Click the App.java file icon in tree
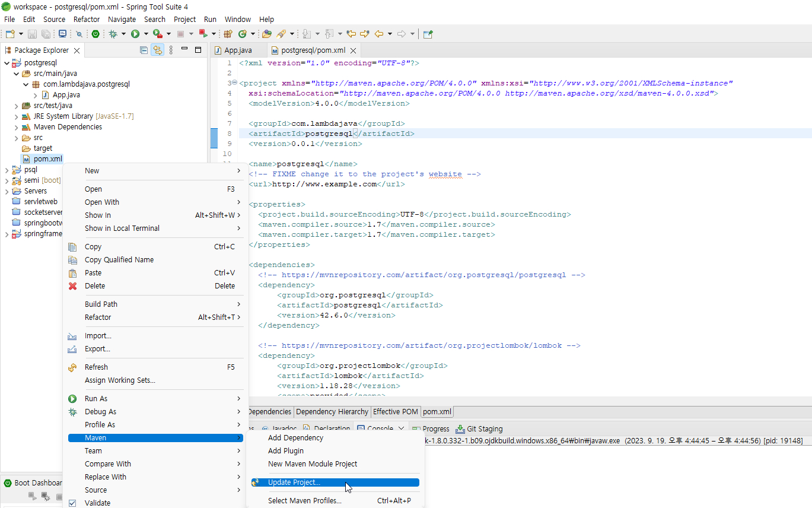This screenshot has height=508, width=812. click(x=46, y=95)
